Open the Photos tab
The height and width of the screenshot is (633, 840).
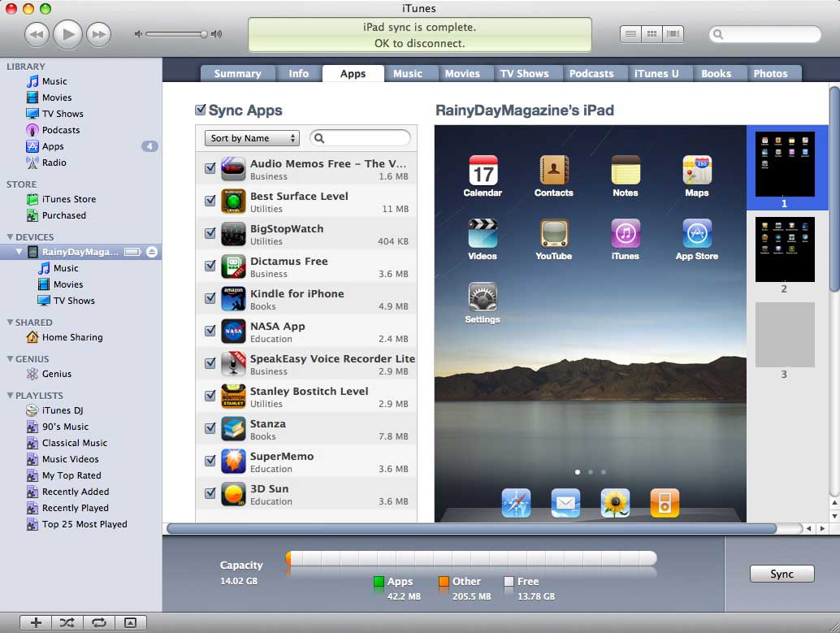point(770,73)
